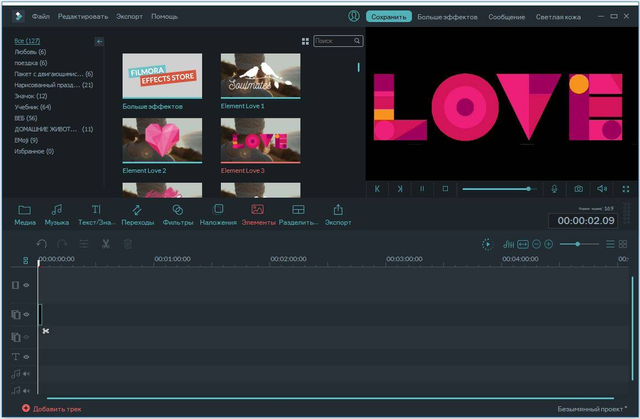Image resolution: width=640 pixels, height=419 pixels.
Task: Mute the first music track speaker
Action: coord(27,373)
